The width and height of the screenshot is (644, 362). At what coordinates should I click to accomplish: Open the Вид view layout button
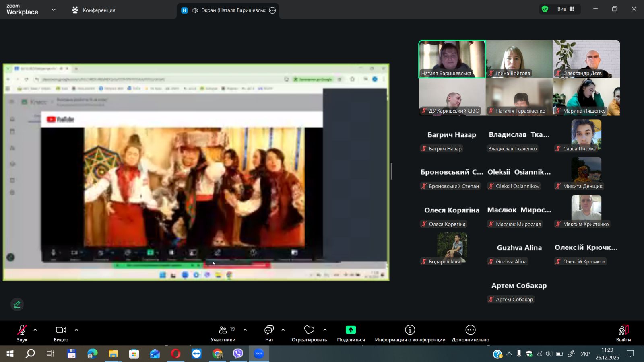(566, 9)
